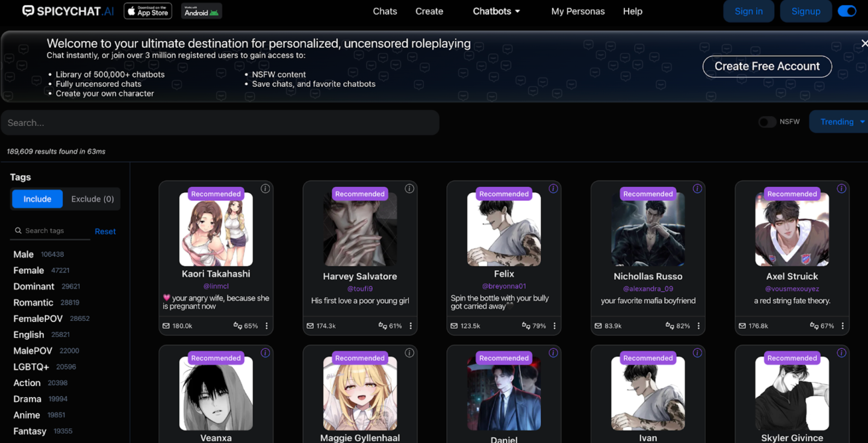
Task: Open more options on Axel Struick card
Action: [x=843, y=326]
